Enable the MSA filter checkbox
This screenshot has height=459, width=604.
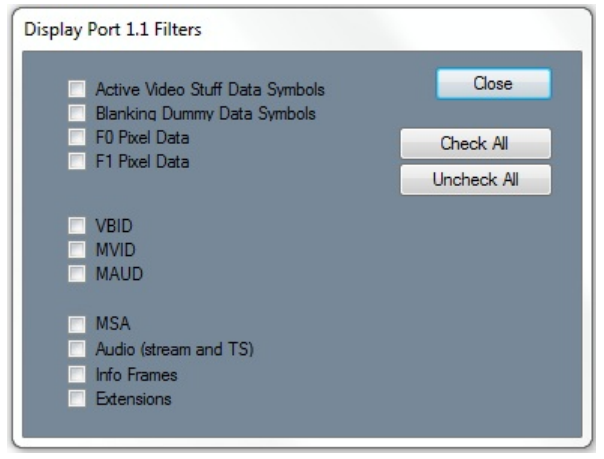pos(77,324)
